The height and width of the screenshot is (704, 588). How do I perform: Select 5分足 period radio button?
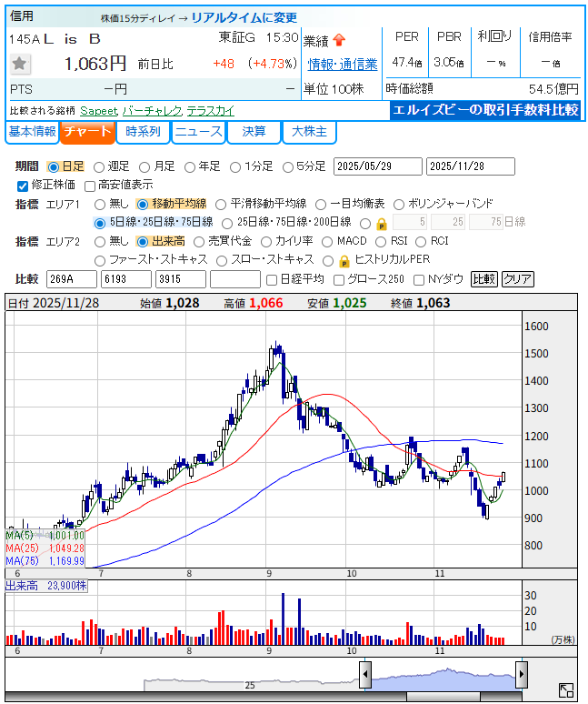click(x=288, y=167)
